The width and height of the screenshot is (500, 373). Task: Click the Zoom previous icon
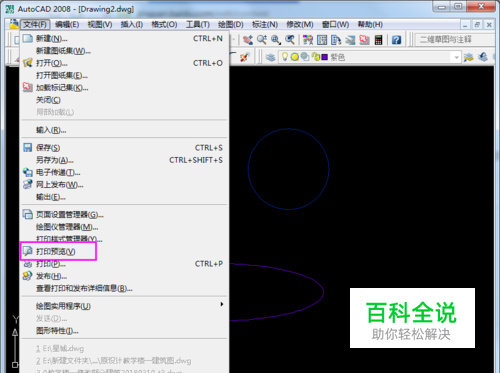[x=290, y=40]
